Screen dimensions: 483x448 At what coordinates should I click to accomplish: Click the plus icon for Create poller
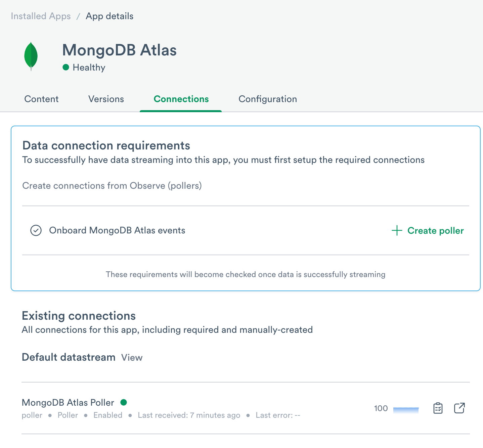[x=397, y=230]
